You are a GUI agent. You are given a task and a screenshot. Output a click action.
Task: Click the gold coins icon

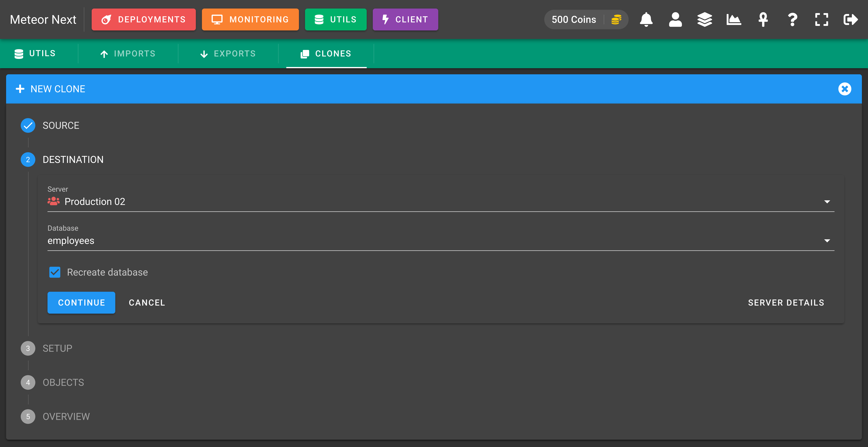click(x=616, y=19)
